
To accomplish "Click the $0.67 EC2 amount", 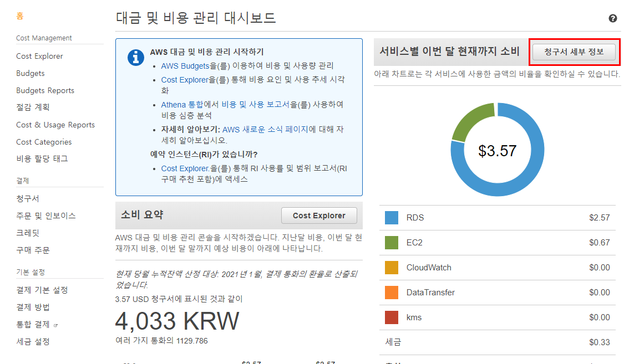I will 599,243.
